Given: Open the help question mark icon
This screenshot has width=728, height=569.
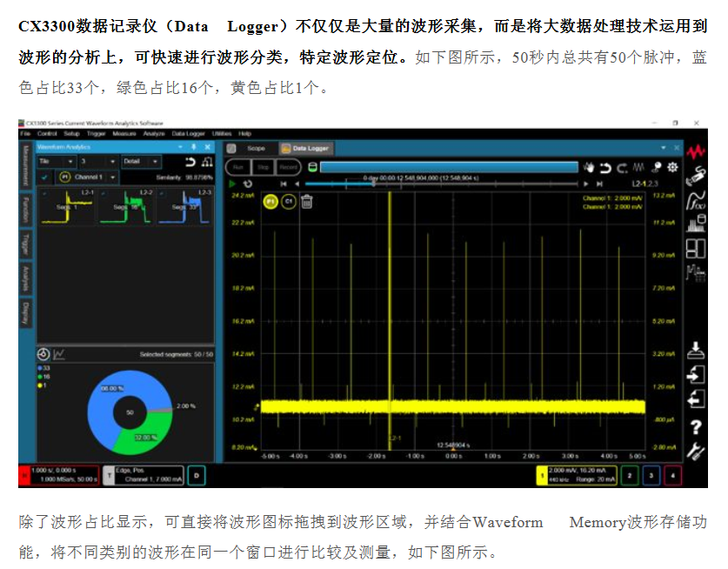Looking at the screenshot, I should pos(695,426).
